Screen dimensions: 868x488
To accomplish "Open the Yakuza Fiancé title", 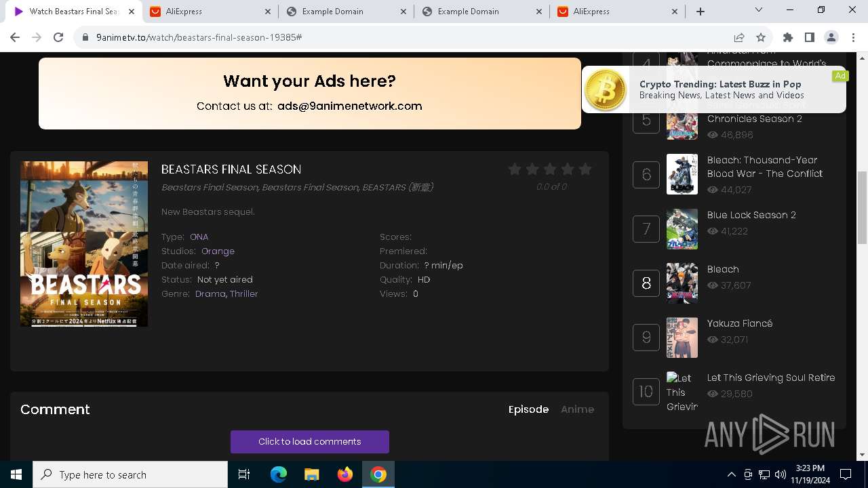I will click(740, 323).
